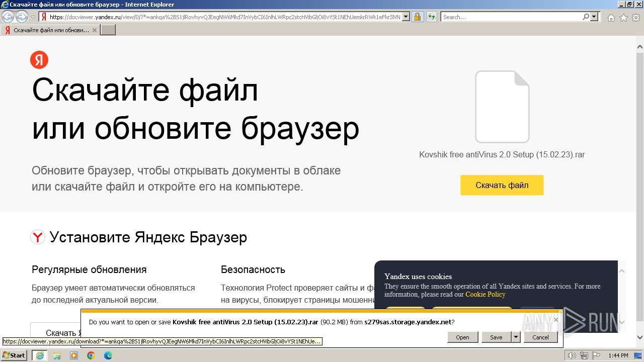This screenshot has height=362, width=644.
Task: Focus the Search box in IE toolbar
Action: [x=511, y=17]
